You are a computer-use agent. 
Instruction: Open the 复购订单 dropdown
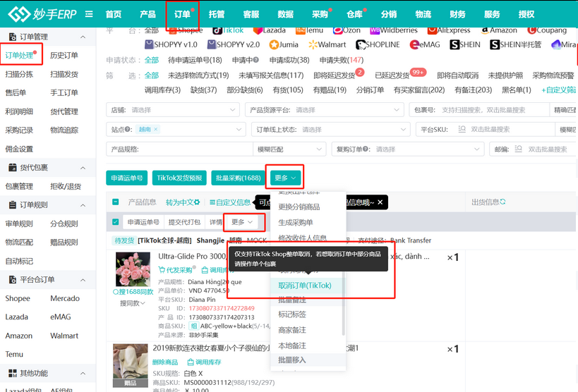point(408,149)
